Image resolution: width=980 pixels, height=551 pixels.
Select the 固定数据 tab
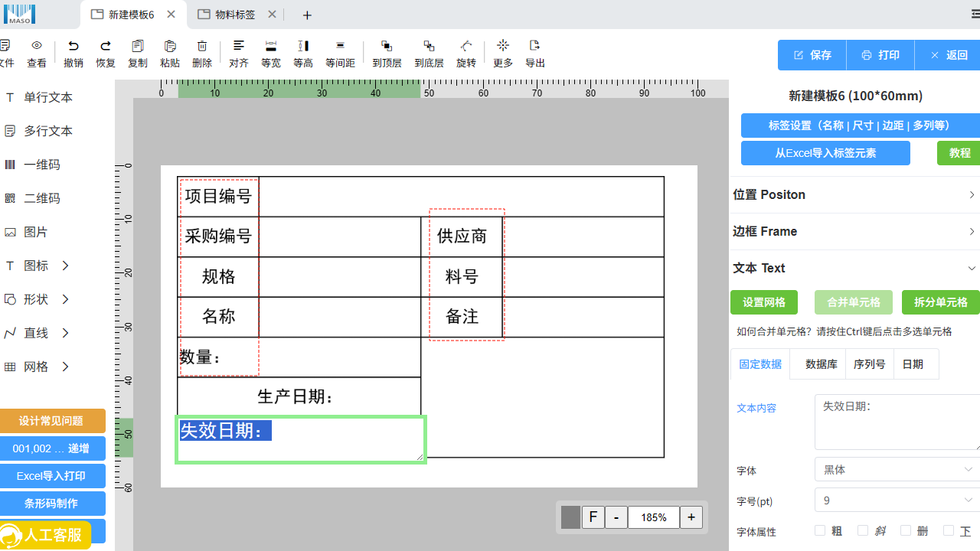[760, 364]
